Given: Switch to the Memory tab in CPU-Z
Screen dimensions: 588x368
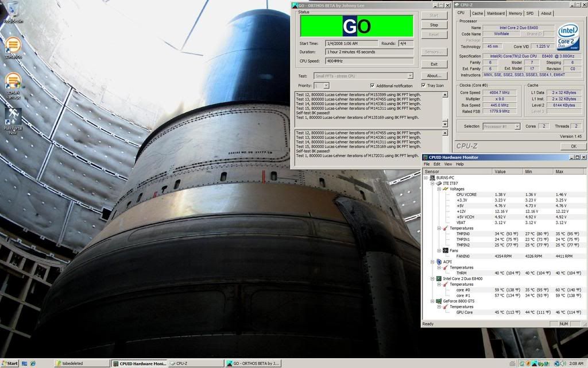Looking at the screenshot, I should (x=515, y=13).
